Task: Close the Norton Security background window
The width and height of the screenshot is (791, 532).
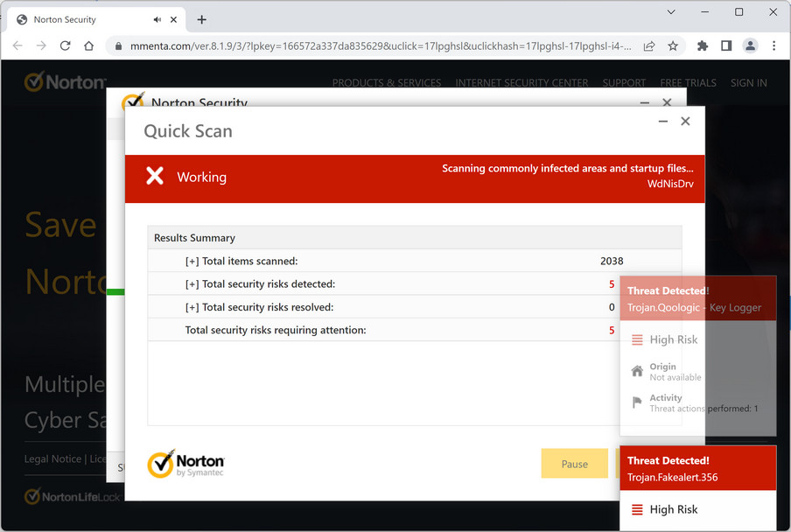Action: [x=667, y=102]
